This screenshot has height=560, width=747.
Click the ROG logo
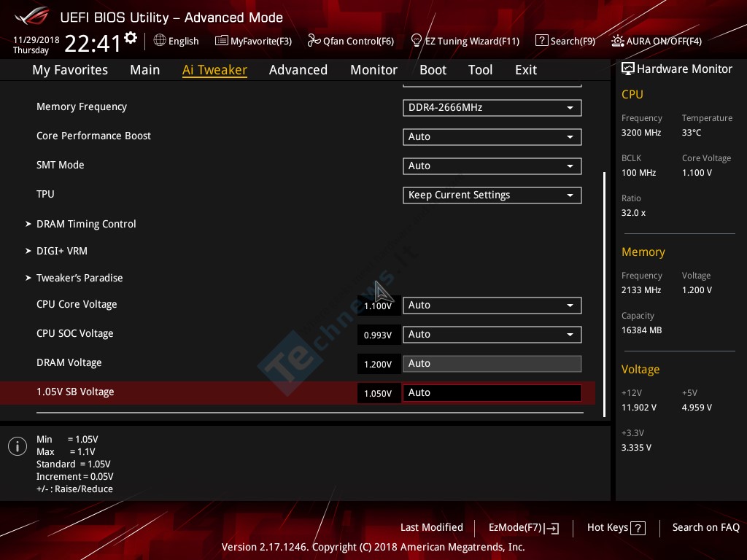point(31,17)
